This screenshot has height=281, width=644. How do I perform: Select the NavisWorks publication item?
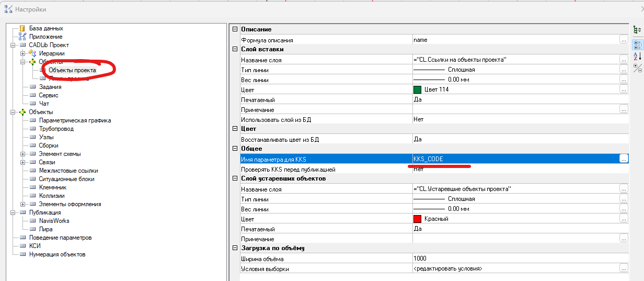[x=54, y=221]
